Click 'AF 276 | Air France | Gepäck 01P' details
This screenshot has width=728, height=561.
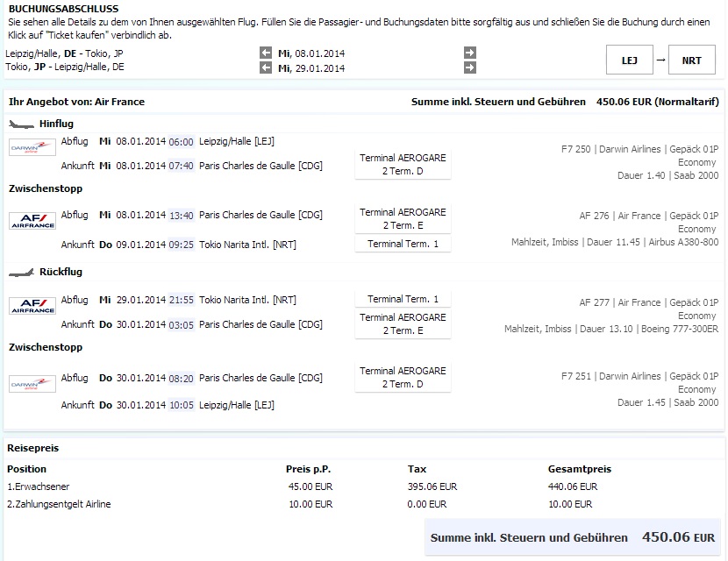(648, 216)
